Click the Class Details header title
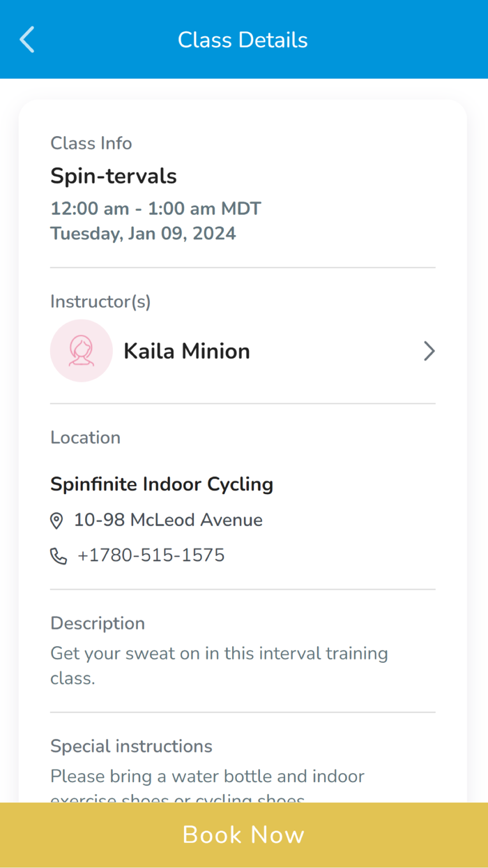The width and height of the screenshot is (488, 868). [243, 40]
